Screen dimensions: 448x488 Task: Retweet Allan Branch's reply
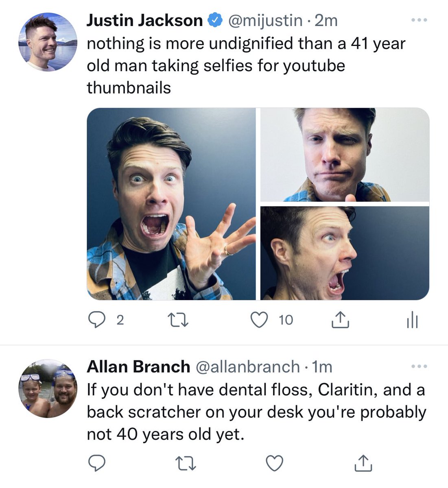point(185,463)
